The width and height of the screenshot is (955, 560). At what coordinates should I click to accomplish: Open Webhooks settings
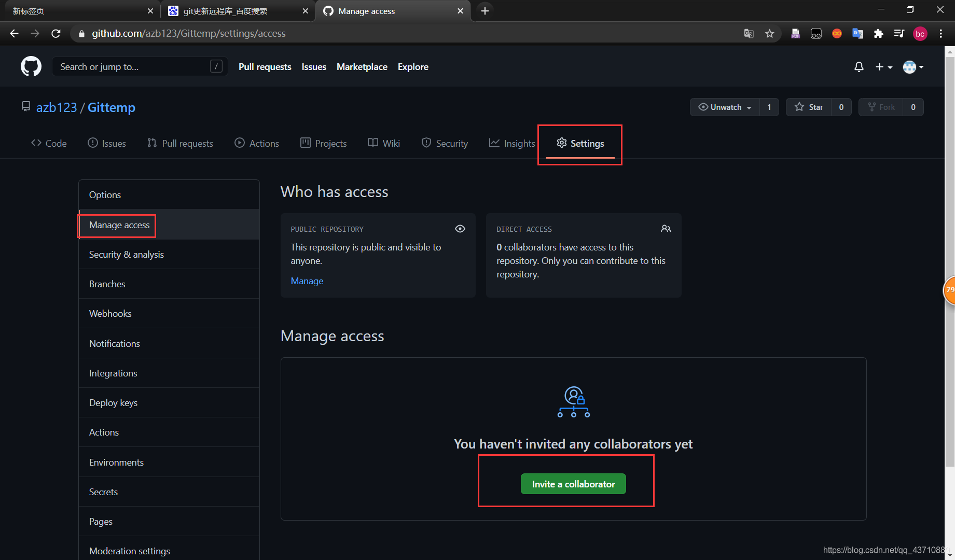click(x=169, y=314)
